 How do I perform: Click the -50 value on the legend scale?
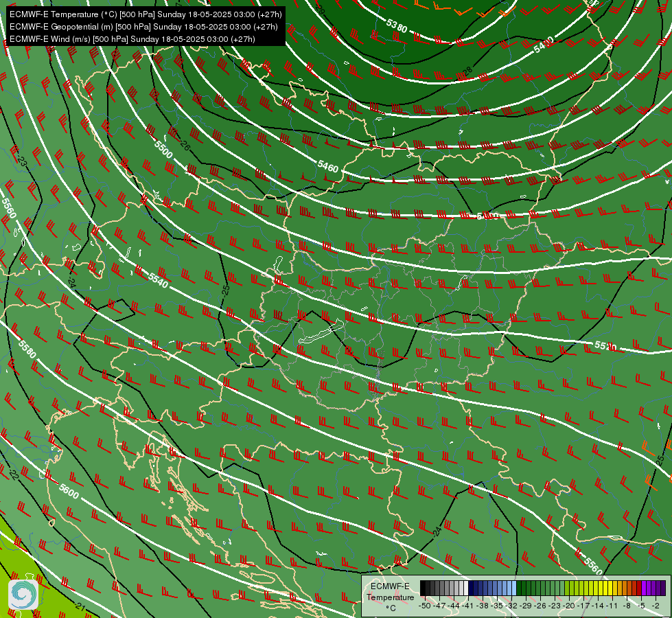pyautogui.click(x=424, y=606)
